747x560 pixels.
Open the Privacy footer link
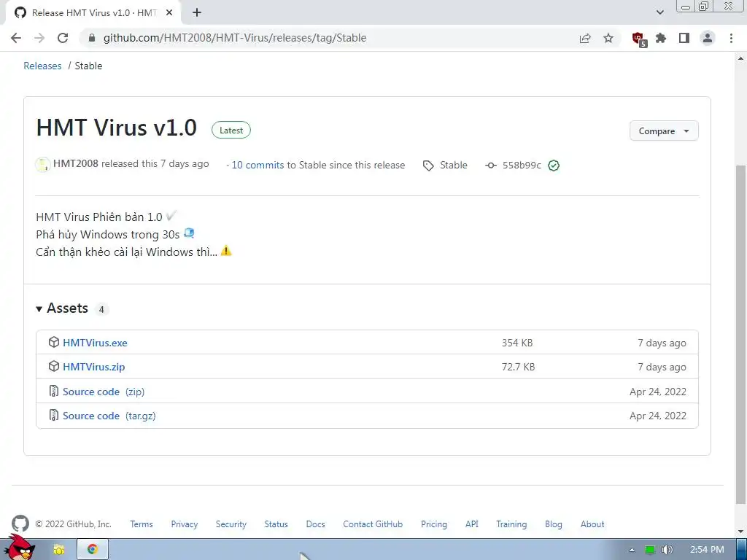(x=185, y=524)
